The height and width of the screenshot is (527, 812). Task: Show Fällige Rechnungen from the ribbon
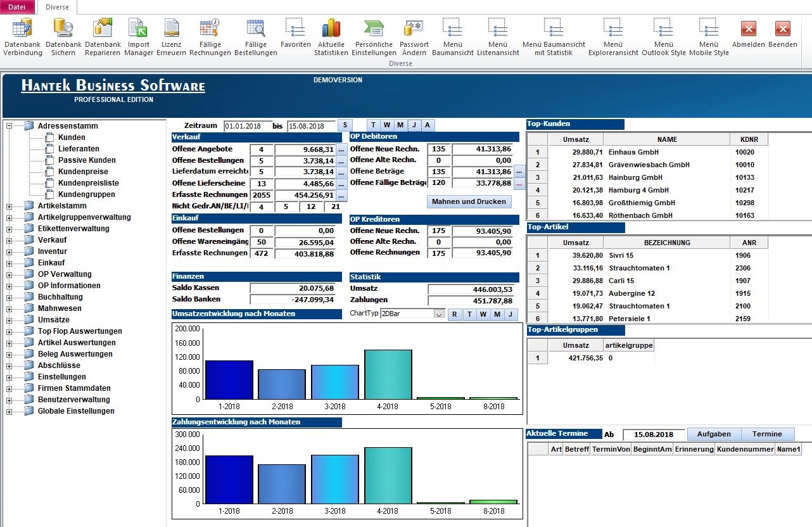(x=210, y=37)
